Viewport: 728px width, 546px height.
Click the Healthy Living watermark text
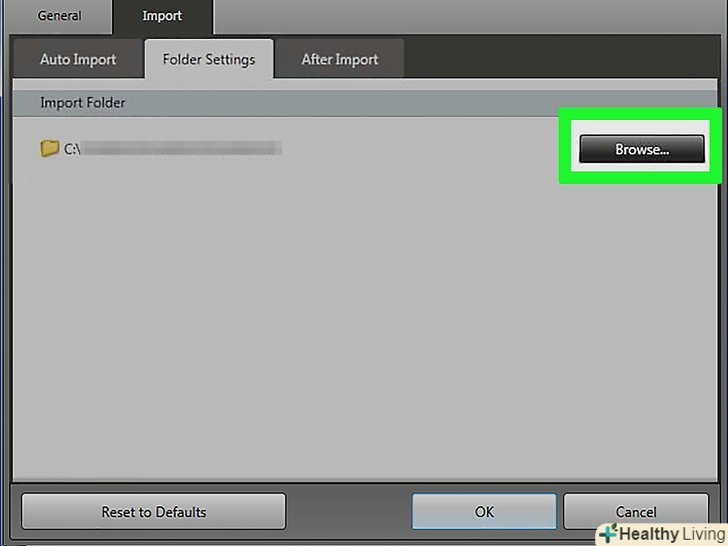673,534
